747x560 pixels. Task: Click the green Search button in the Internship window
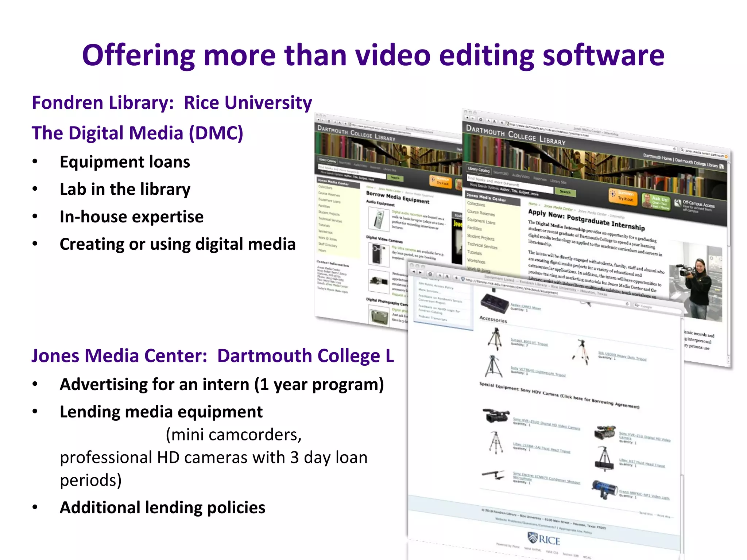(x=565, y=192)
